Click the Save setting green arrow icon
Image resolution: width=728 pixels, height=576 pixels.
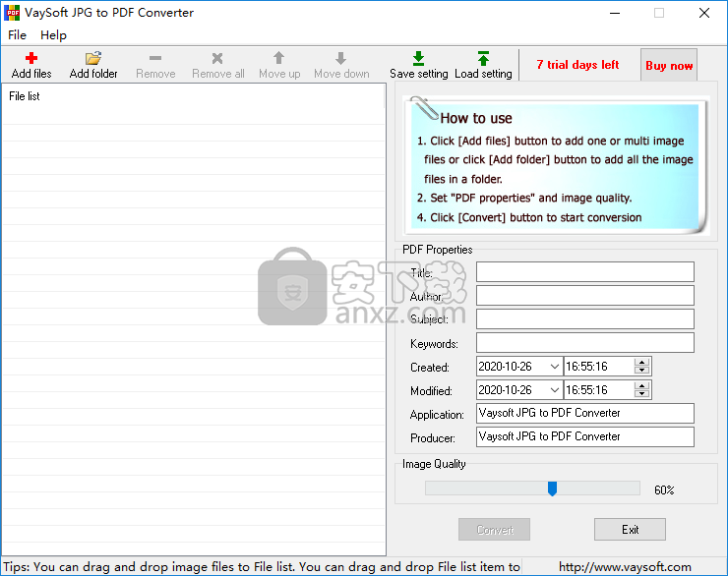(418, 58)
